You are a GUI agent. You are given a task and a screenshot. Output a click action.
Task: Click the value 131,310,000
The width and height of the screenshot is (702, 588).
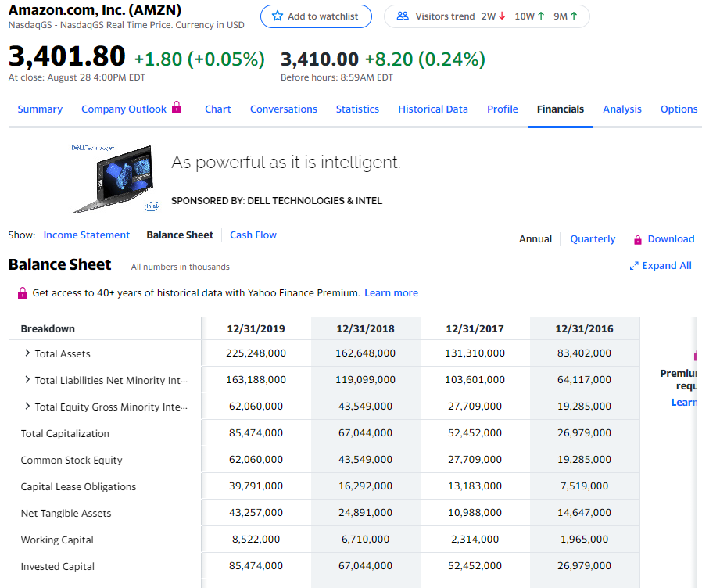pos(475,353)
